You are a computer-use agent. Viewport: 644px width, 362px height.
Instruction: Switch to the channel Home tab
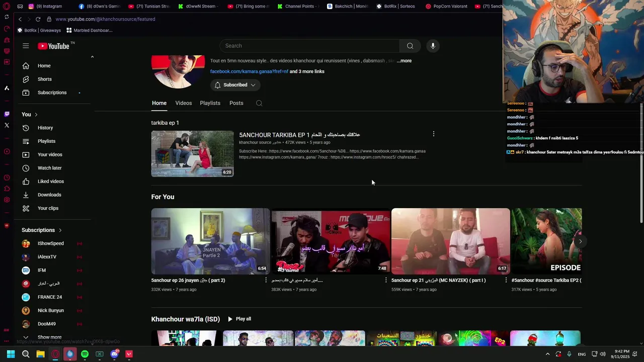159,103
